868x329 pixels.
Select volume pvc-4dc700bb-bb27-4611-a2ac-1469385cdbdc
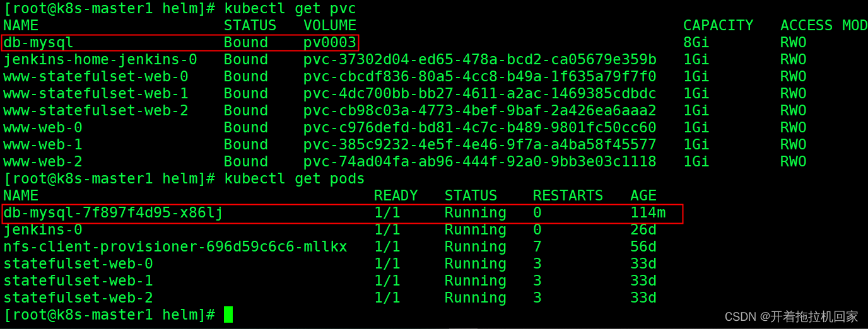tap(480, 94)
